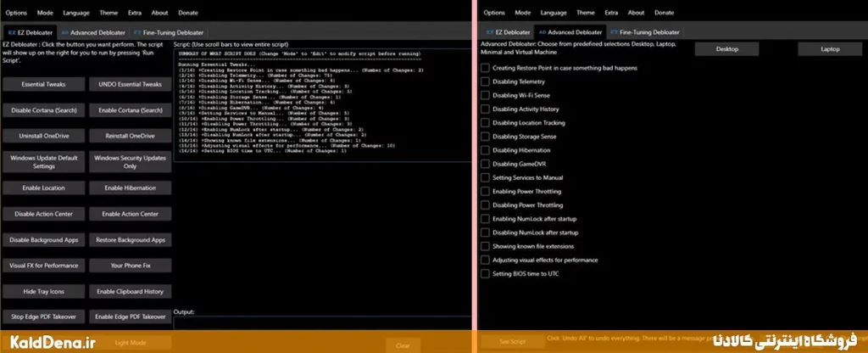Click Stop Edge PDF Takeover button
This screenshot has width=868, height=353.
[44, 317]
